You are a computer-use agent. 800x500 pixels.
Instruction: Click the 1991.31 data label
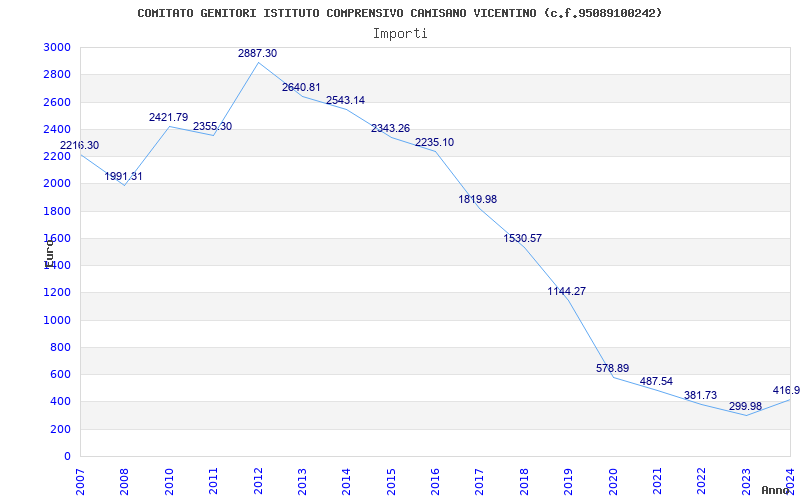point(123,177)
